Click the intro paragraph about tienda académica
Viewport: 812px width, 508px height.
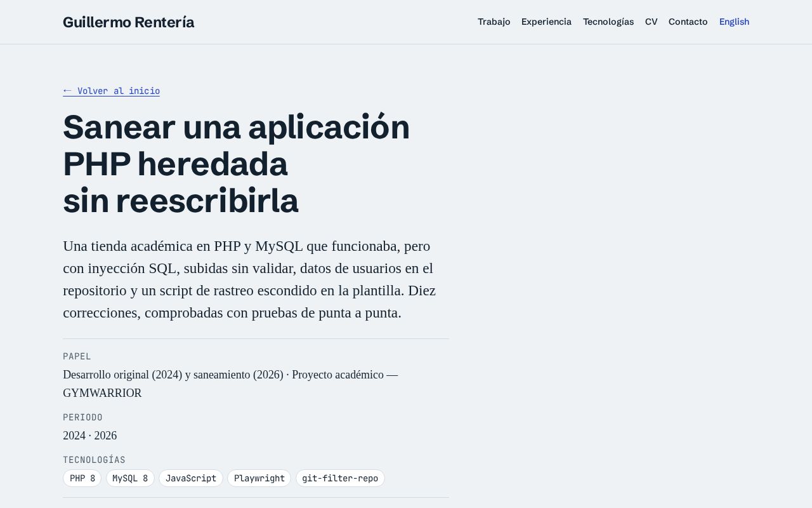[x=249, y=279]
